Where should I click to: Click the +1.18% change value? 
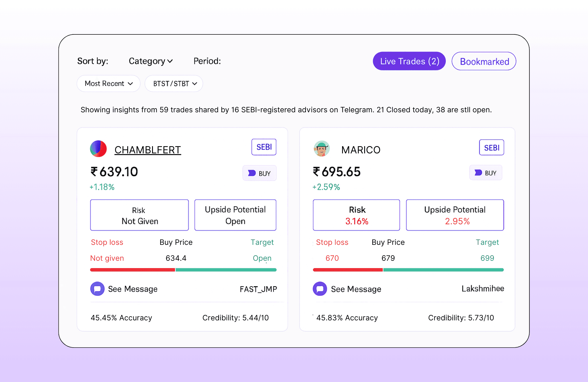(102, 187)
